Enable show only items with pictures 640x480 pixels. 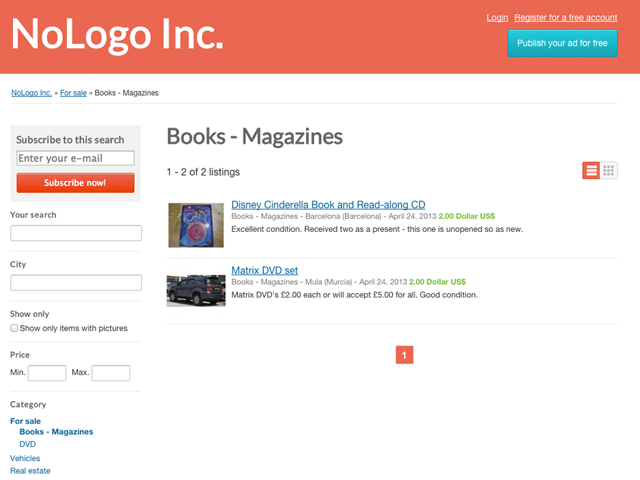click(14, 328)
